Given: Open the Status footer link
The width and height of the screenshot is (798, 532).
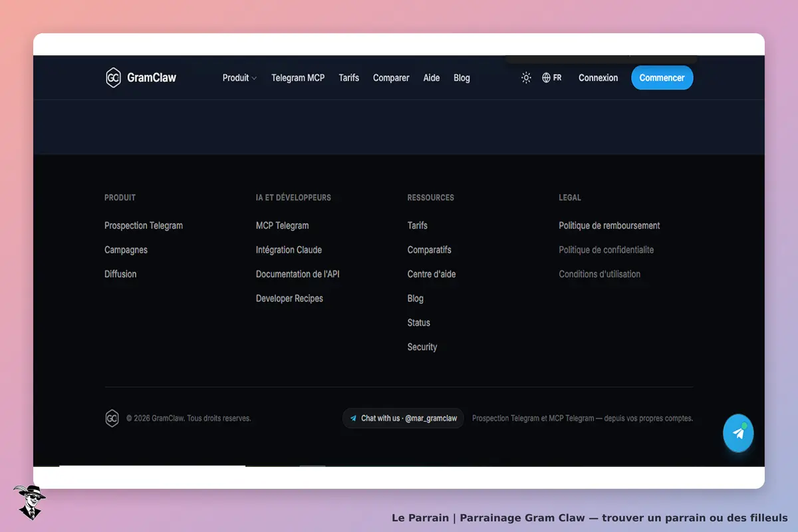Looking at the screenshot, I should 419,323.
